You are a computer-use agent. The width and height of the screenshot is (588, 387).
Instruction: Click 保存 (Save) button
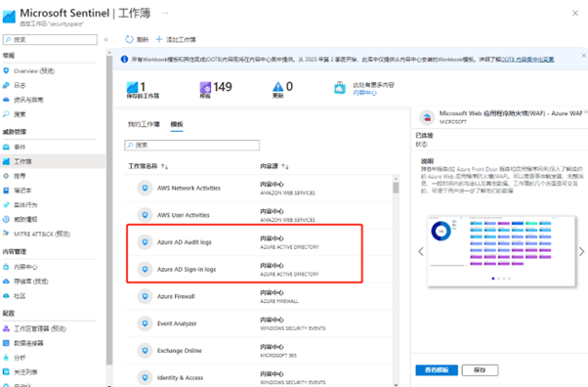tap(480, 370)
